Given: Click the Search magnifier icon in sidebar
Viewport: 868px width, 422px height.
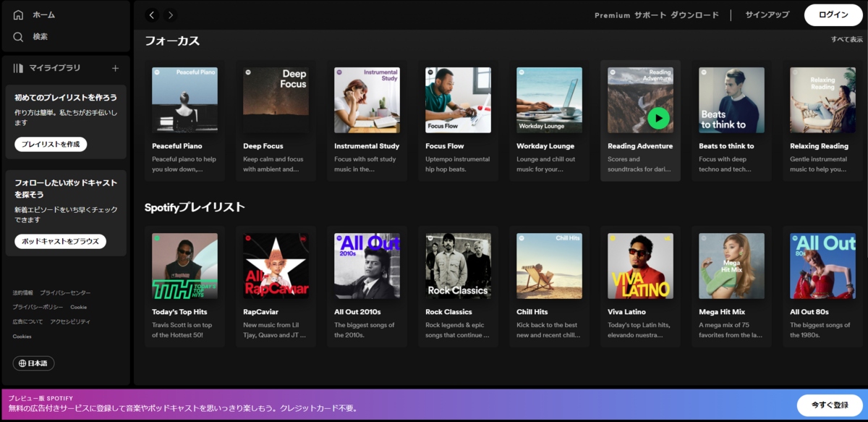Looking at the screenshot, I should 19,37.
